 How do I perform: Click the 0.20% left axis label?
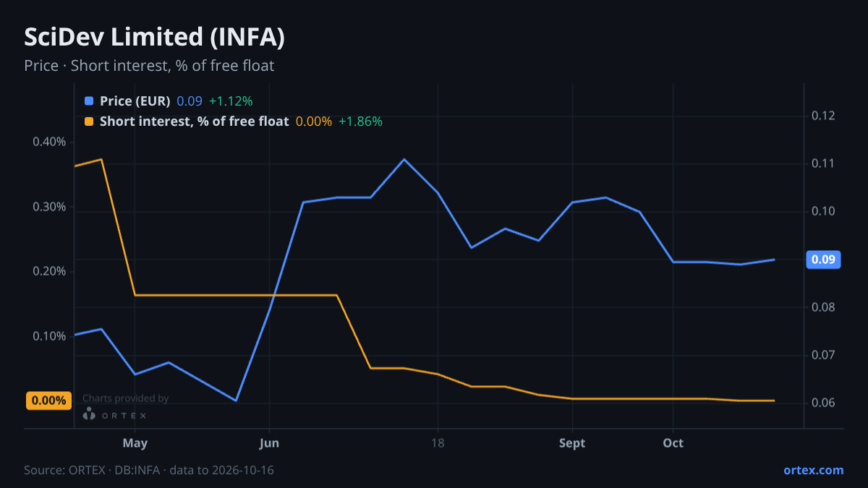point(49,271)
